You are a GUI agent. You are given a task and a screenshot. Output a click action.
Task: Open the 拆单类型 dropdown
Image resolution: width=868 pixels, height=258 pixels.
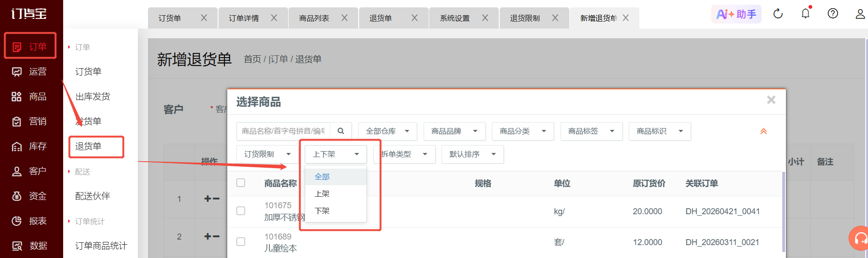point(404,154)
